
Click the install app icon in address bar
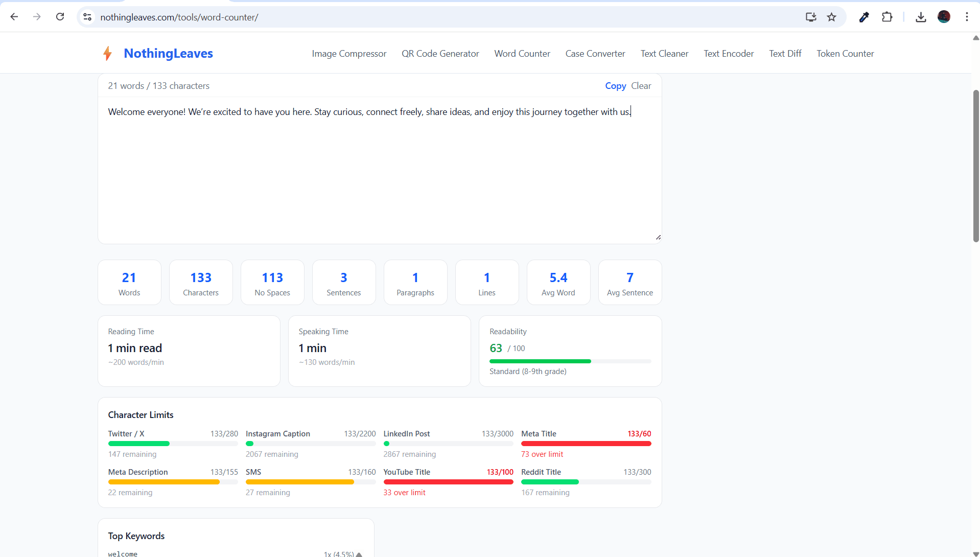tap(811, 17)
